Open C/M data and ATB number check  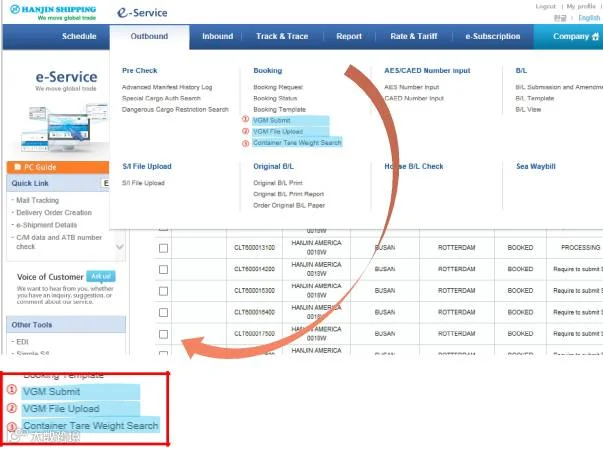(x=59, y=242)
